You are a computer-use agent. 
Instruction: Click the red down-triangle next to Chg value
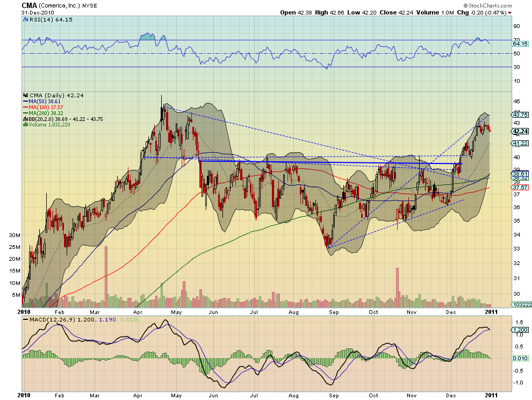click(509, 13)
